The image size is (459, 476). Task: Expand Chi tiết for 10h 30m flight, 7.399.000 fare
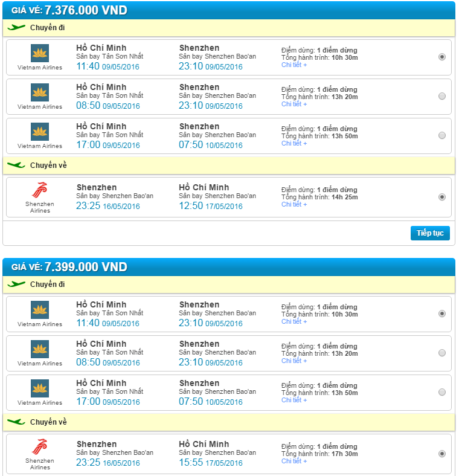click(294, 321)
